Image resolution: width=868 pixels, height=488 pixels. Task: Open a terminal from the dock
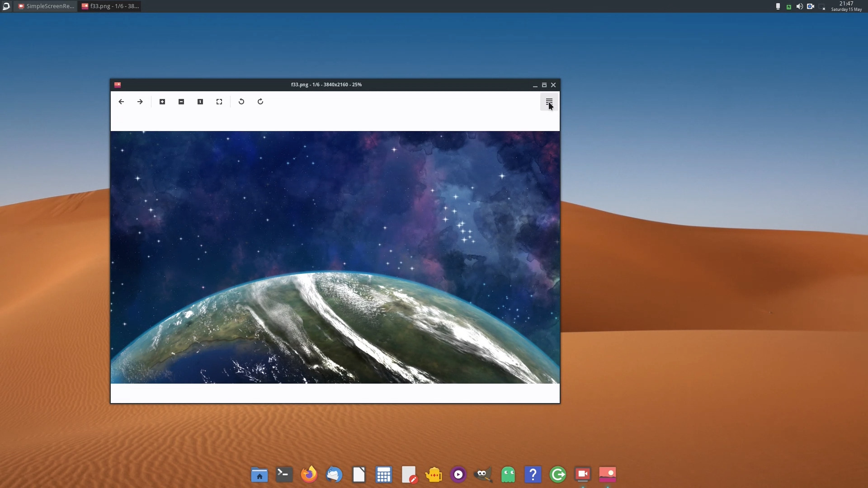pos(283,474)
